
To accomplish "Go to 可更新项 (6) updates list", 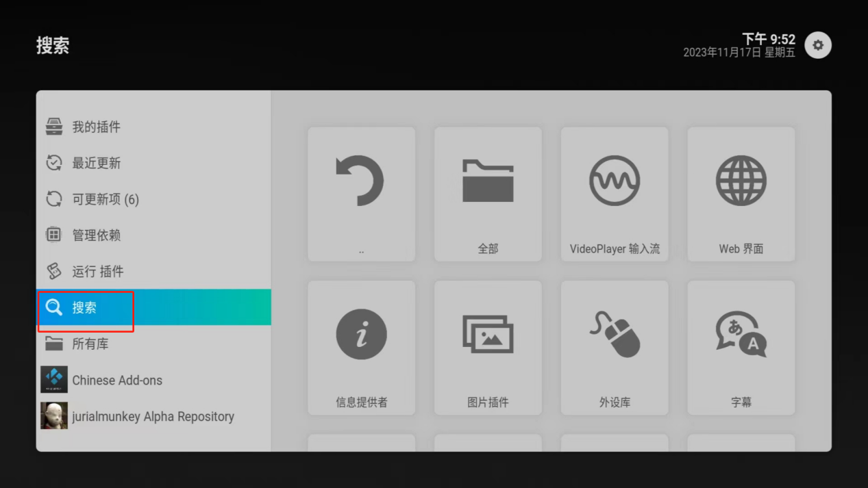I will (x=105, y=199).
